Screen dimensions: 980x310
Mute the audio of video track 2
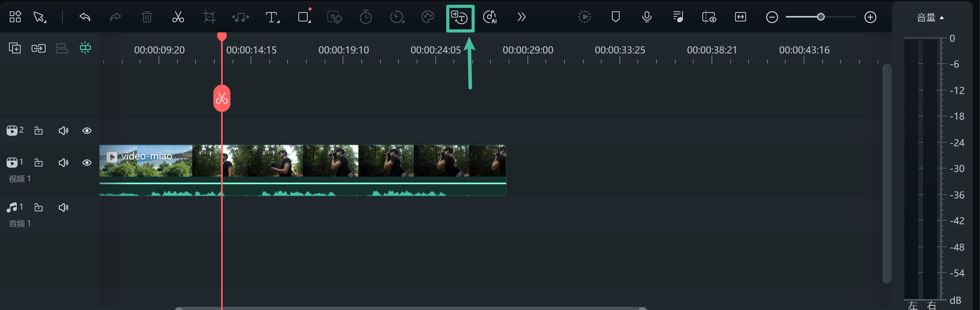click(x=63, y=131)
